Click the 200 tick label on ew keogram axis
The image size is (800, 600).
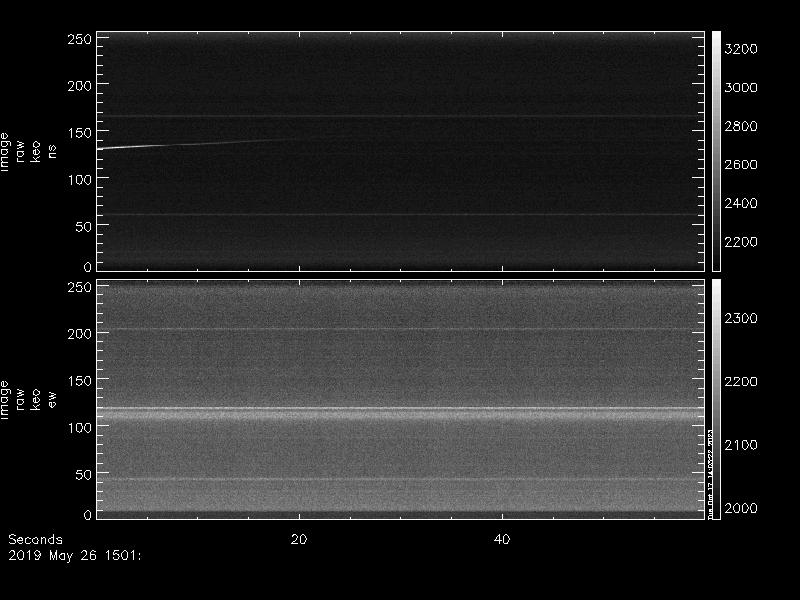click(79, 334)
